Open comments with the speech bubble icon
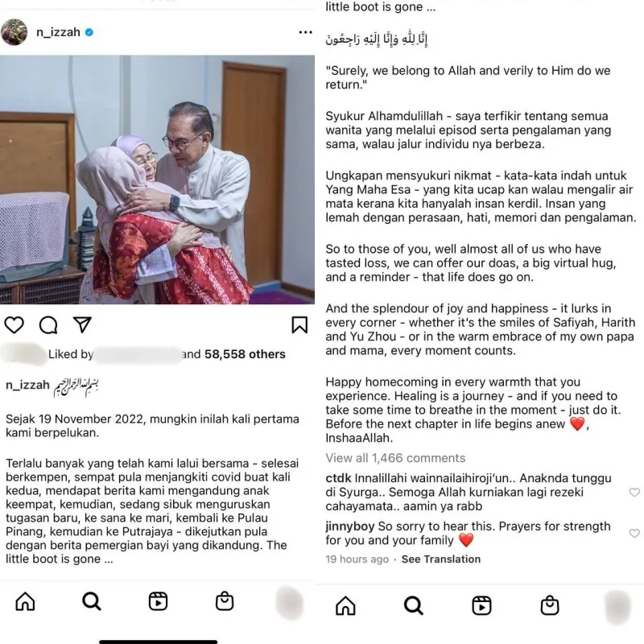 coord(48,325)
